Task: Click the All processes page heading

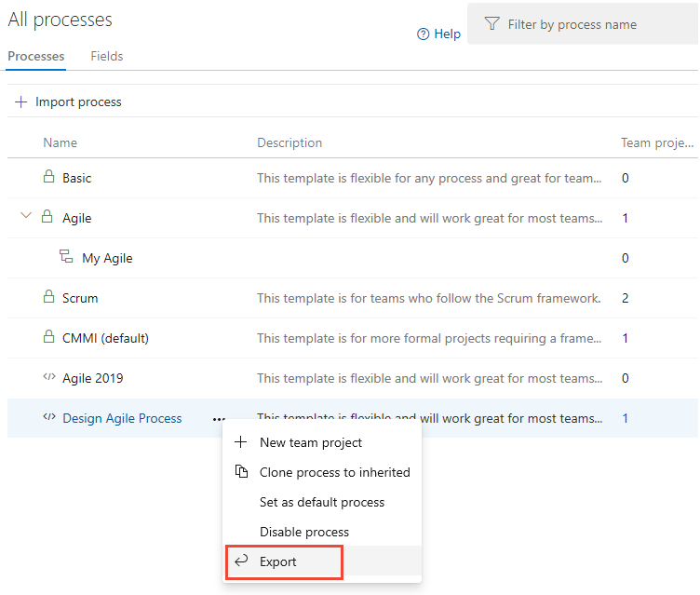Action: point(60,20)
